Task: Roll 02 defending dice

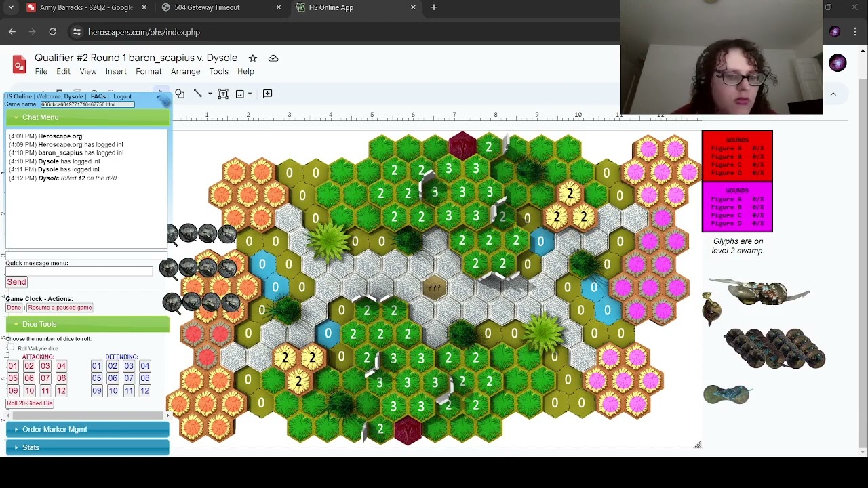Action: click(x=113, y=366)
